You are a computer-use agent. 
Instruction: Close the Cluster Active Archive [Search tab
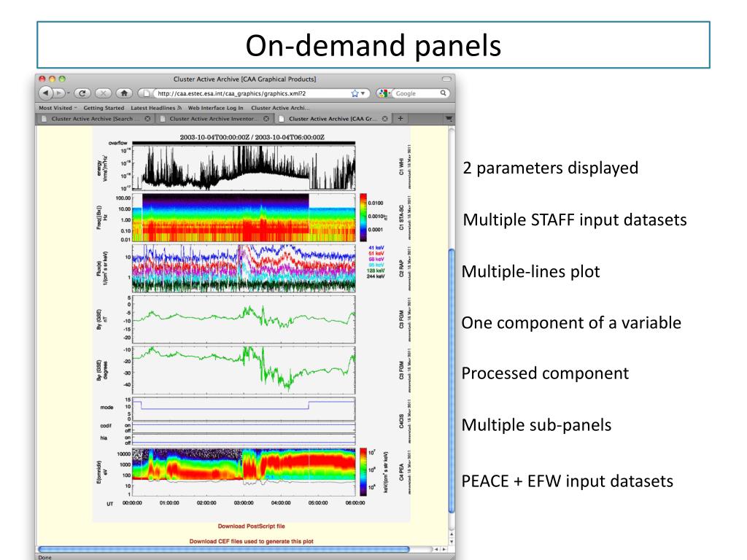coord(147,119)
